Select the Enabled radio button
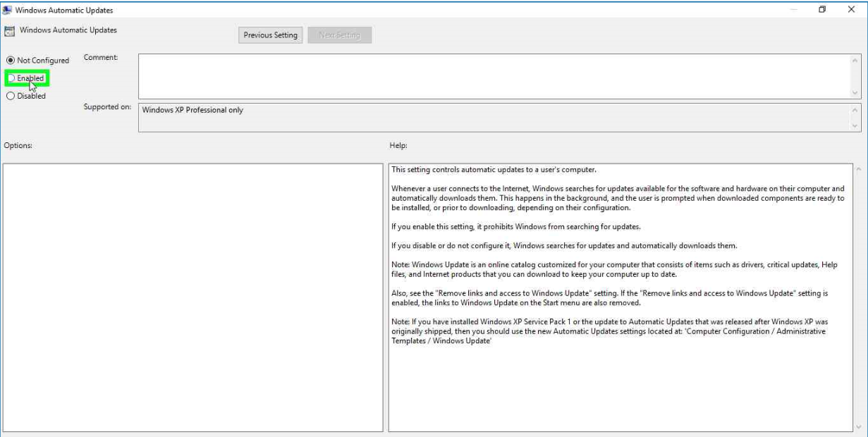This screenshot has height=437, width=868. (x=11, y=78)
